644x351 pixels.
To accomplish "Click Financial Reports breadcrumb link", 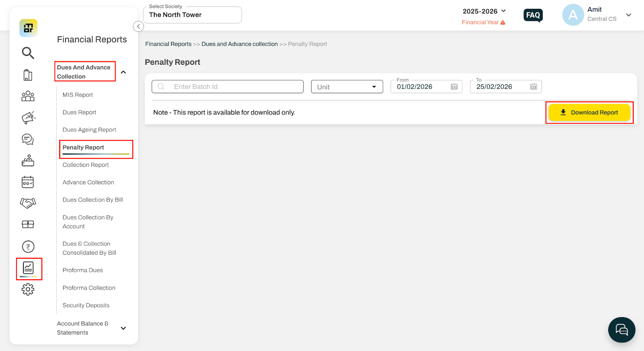I will coord(168,44).
